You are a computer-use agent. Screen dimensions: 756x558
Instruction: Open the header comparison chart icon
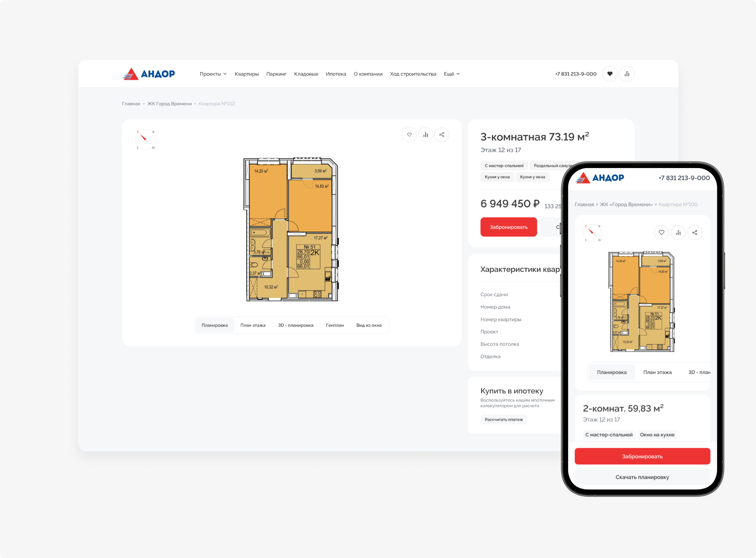(x=627, y=74)
